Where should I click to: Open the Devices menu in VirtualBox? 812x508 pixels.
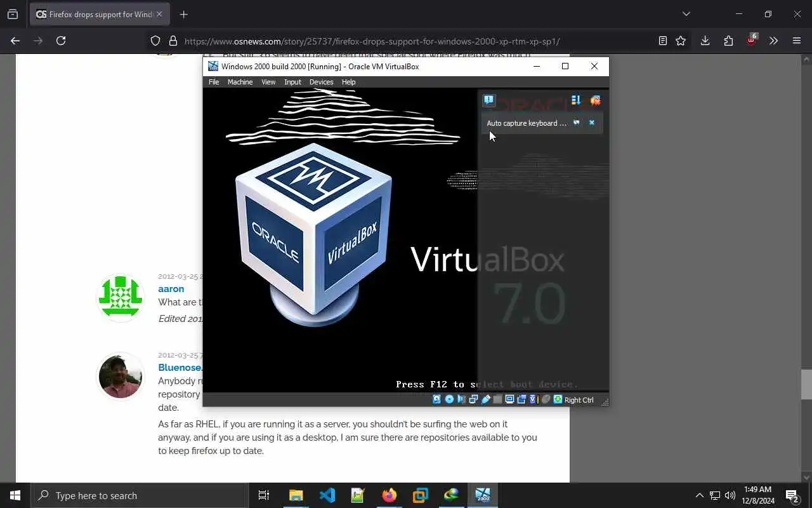pyautogui.click(x=321, y=82)
